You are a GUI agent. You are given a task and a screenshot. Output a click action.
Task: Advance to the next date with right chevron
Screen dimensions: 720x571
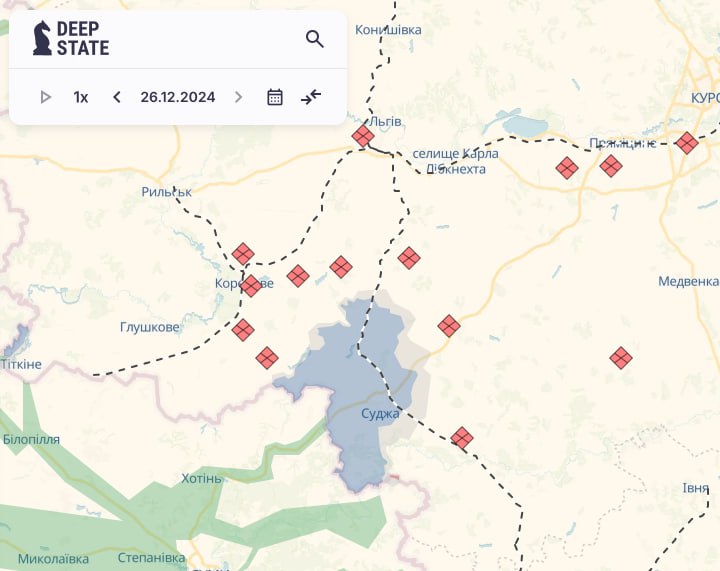click(x=238, y=97)
